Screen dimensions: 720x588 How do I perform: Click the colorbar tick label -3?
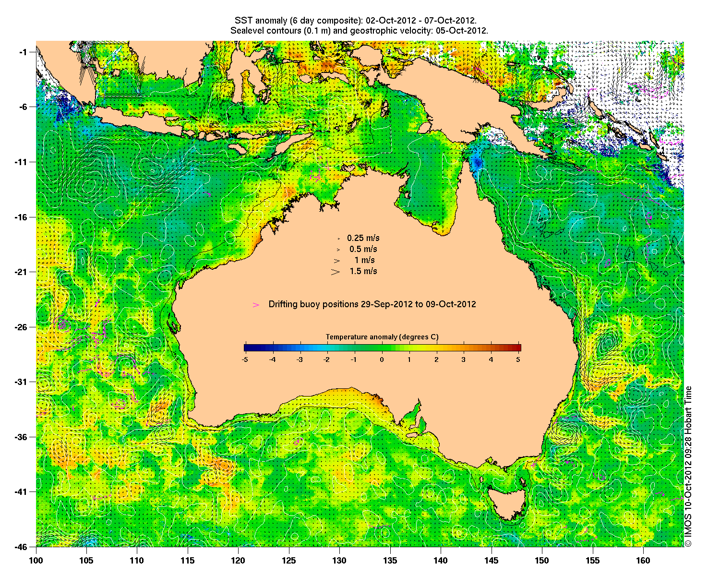click(x=300, y=360)
